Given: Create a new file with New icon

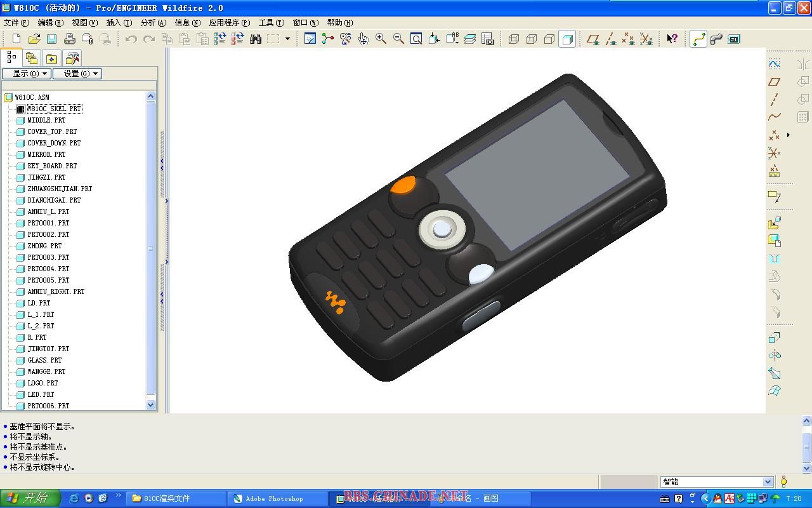Looking at the screenshot, I should [16, 39].
